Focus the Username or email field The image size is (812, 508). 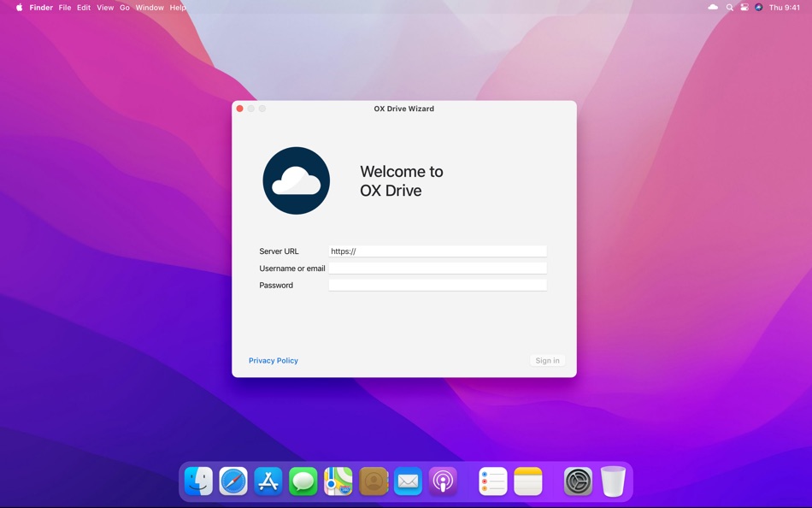tap(438, 268)
